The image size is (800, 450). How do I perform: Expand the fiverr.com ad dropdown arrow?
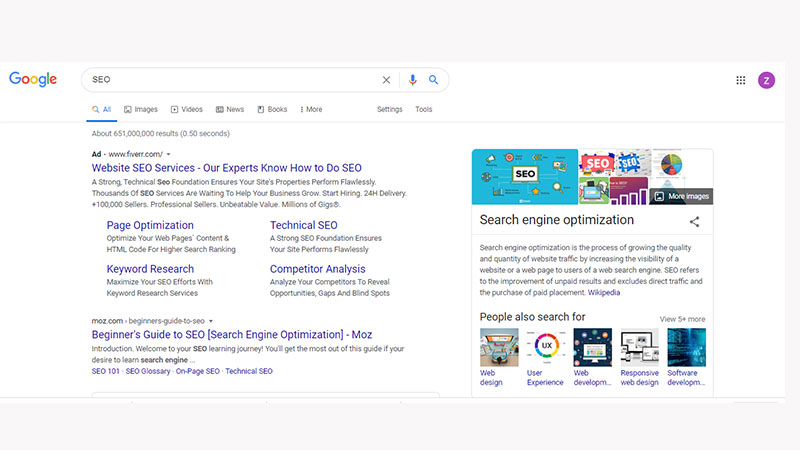168,154
